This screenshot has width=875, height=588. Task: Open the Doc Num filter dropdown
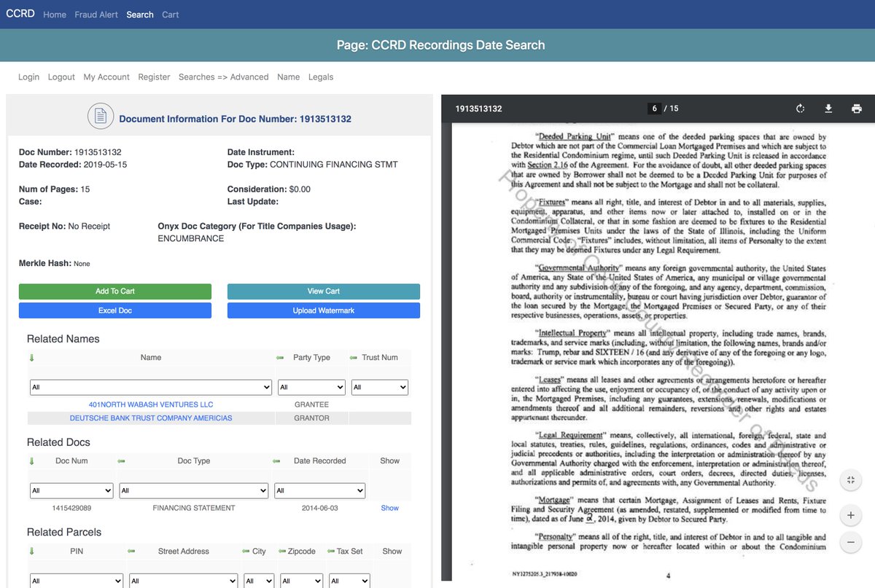[71, 490]
